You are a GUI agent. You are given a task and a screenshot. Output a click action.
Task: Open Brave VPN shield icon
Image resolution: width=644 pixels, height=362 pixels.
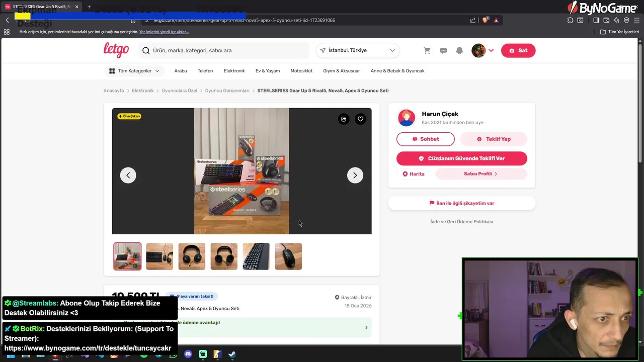tap(626, 20)
